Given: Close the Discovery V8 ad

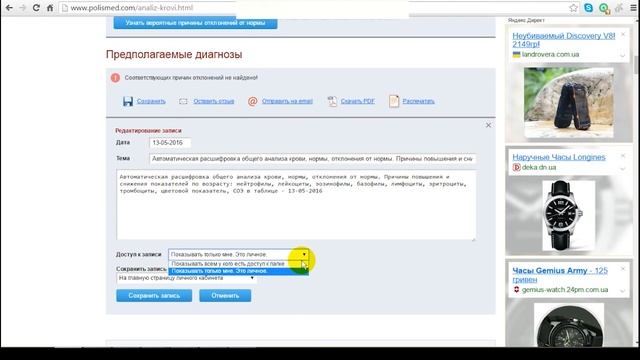Looking at the screenshot, I should click(623, 35).
